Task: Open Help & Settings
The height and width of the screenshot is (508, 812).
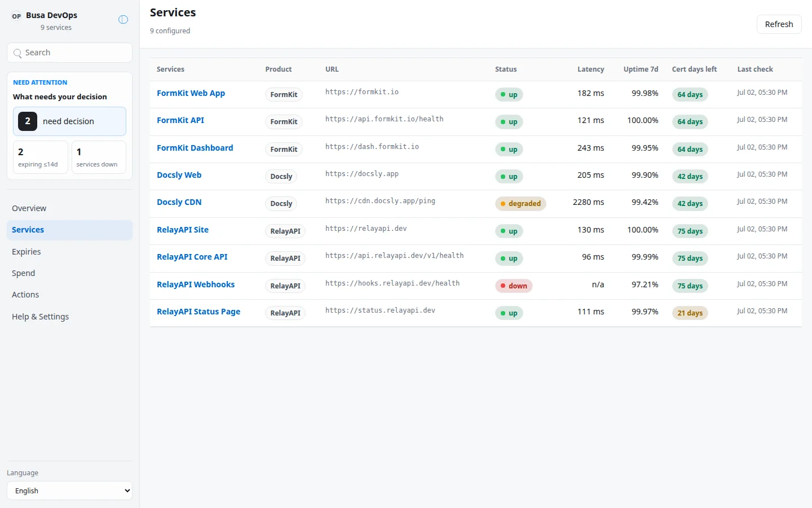Action: tap(69, 317)
